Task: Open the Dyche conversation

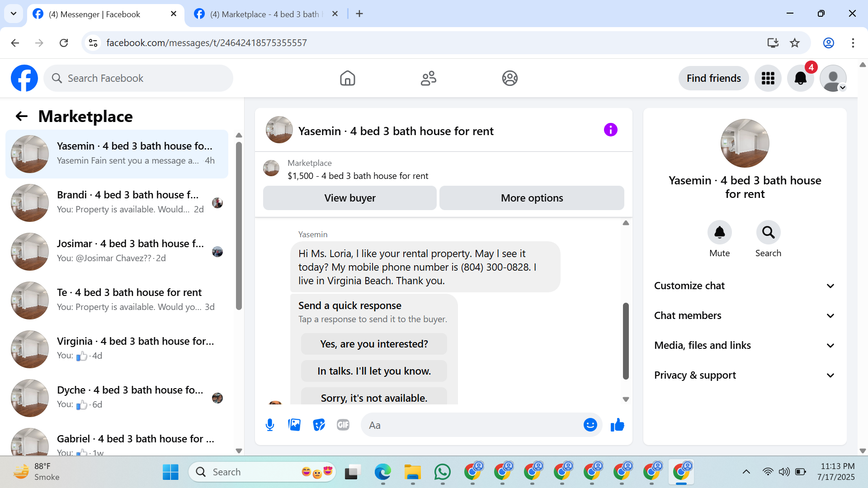Action: (x=117, y=398)
